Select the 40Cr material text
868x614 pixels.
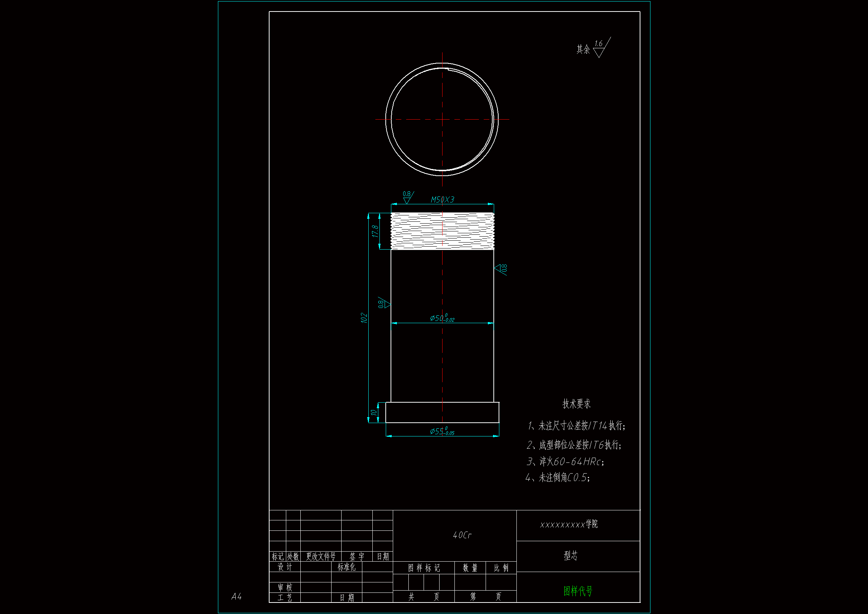click(462, 535)
